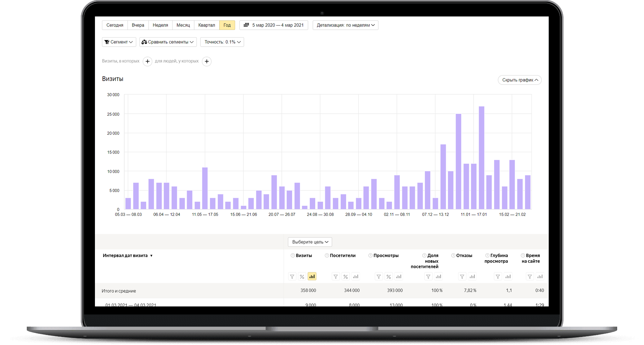Screen dimensions: 644x345
Task: Open help hint for Время на сайте
Action: [523, 255]
